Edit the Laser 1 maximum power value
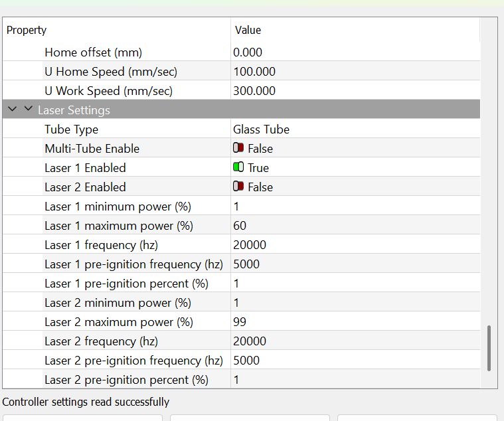This screenshot has width=504, height=421. 355,226
